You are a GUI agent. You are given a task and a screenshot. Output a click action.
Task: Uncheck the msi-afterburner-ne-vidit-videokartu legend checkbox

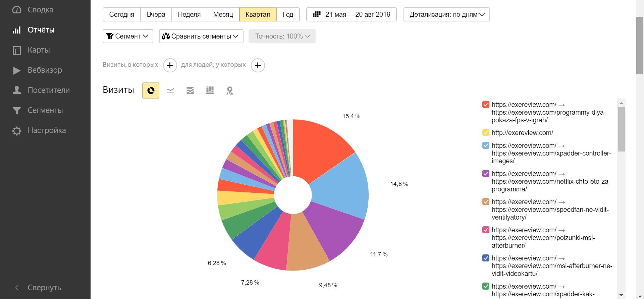click(486, 258)
